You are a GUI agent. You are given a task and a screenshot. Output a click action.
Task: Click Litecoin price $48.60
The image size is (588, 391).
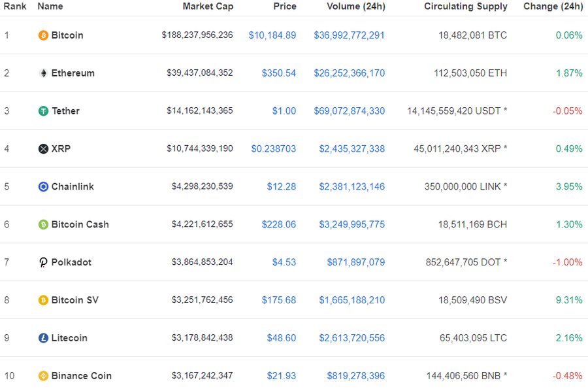point(281,338)
